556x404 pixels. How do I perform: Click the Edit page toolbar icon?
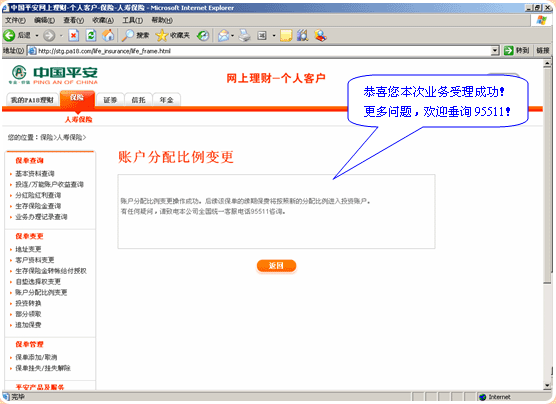[262, 35]
